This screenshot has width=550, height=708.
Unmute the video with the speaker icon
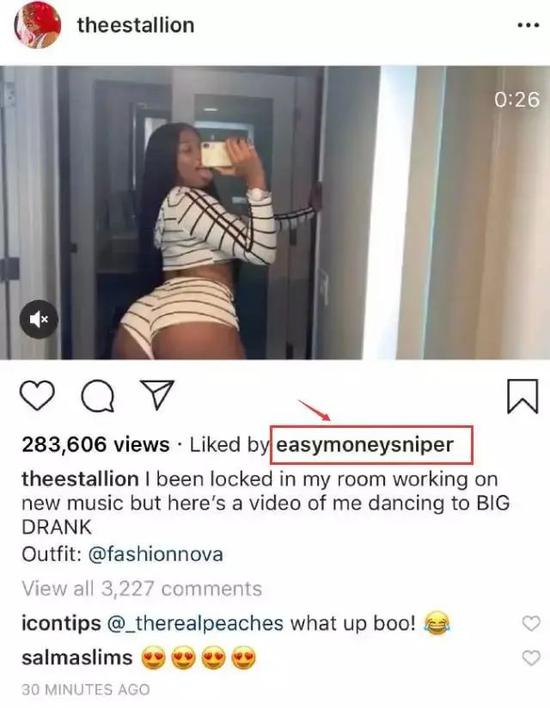[x=39, y=319]
